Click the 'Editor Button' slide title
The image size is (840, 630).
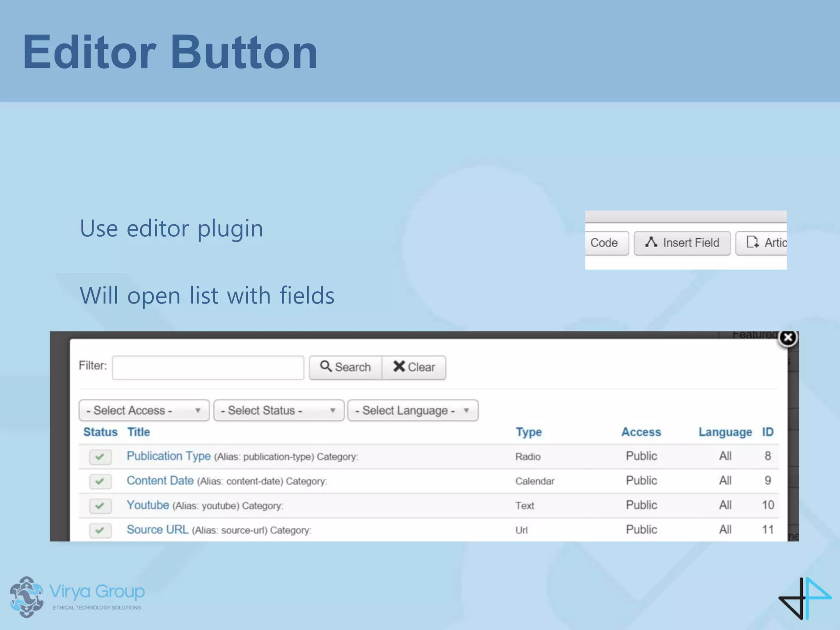pos(170,52)
